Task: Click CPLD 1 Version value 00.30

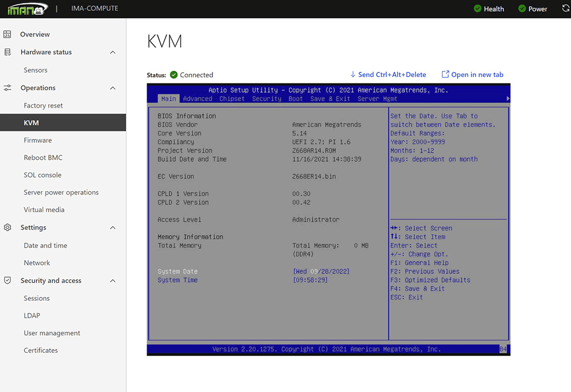Action: coord(301,194)
